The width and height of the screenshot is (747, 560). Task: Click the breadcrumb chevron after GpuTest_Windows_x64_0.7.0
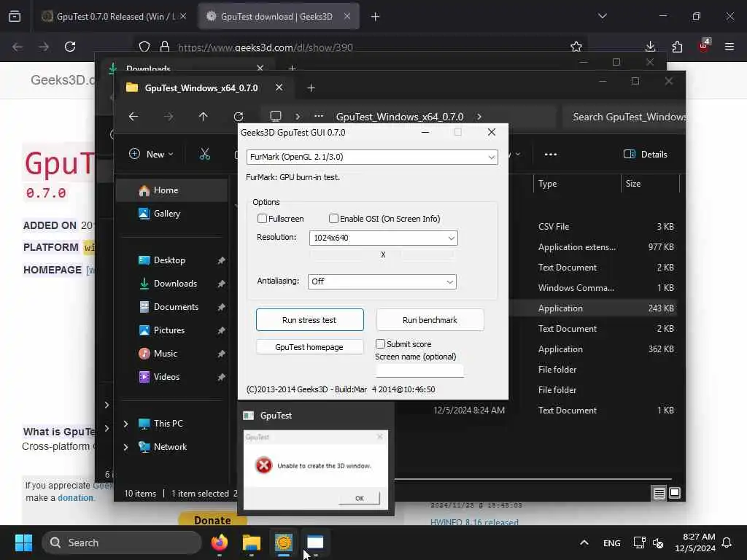click(479, 117)
